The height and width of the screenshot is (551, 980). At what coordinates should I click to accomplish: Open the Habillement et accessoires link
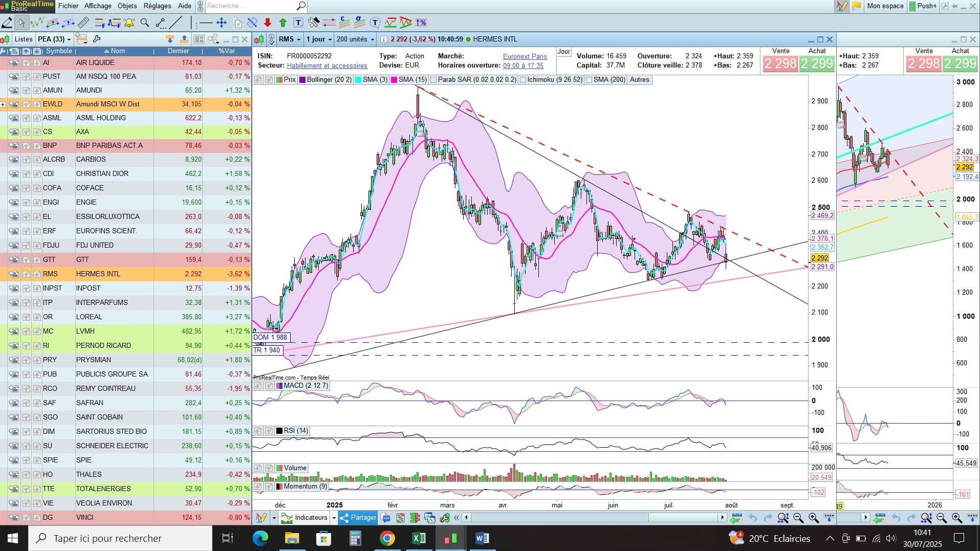coord(327,65)
